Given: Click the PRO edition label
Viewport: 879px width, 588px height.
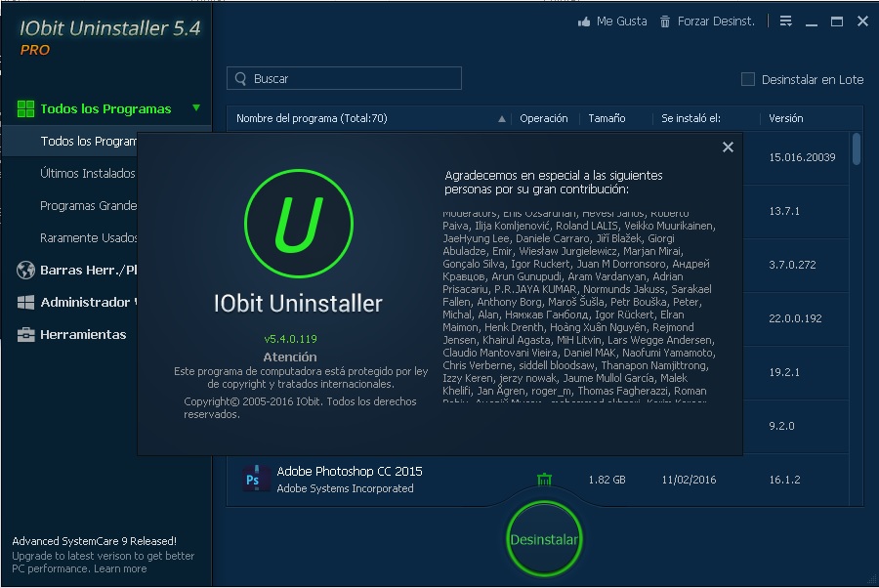Looking at the screenshot, I should pyautogui.click(x=35, y=50).
